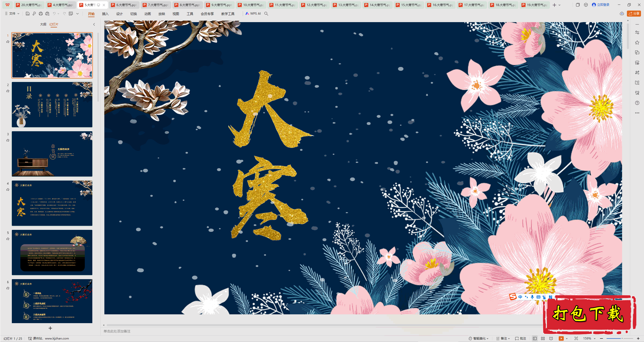The height and width of the screenshot is (342, 644).
Task: Switch to the 放映 ribbon tab
Action: point(162,14)
